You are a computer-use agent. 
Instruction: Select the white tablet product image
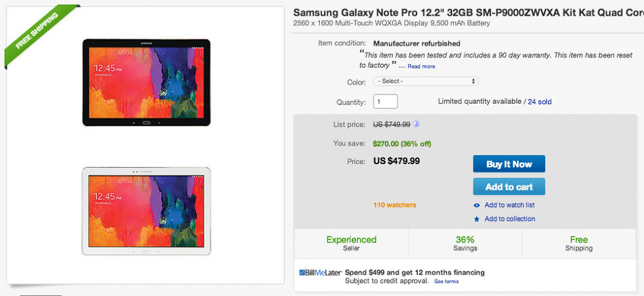147,201
